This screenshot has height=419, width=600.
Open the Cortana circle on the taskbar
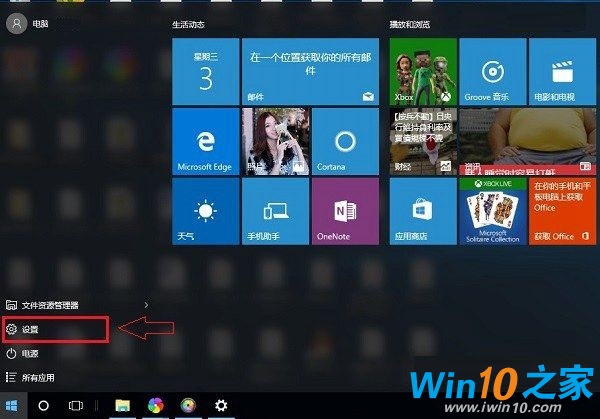click(44, 406)
